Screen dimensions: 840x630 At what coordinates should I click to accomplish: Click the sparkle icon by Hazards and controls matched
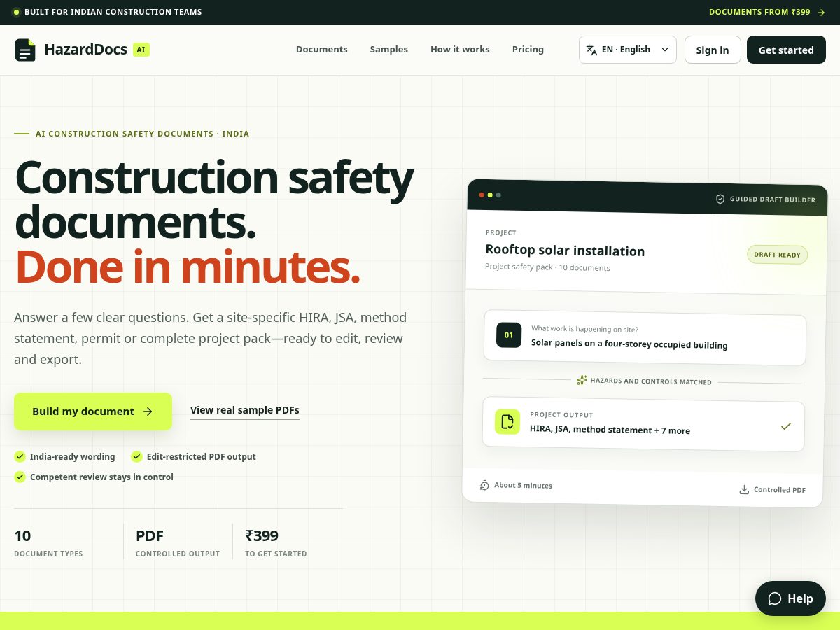pos(582,381)
